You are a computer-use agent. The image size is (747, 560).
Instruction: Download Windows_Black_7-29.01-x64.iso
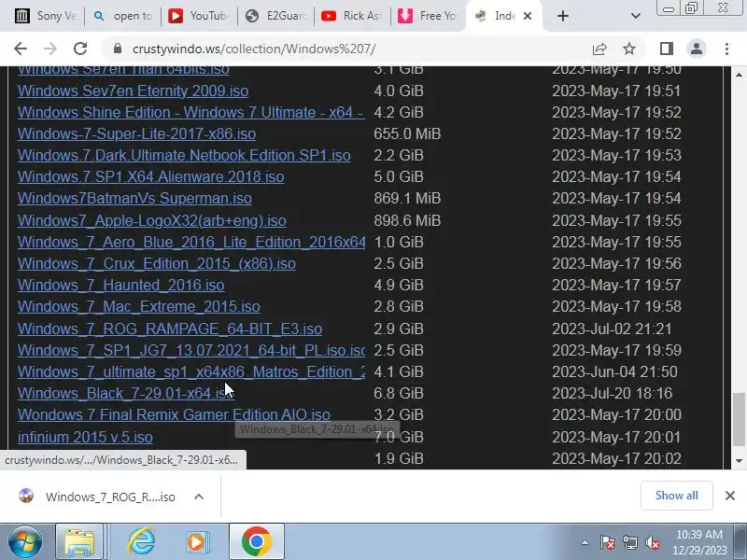pyautogui.click(x=126, y=393)
